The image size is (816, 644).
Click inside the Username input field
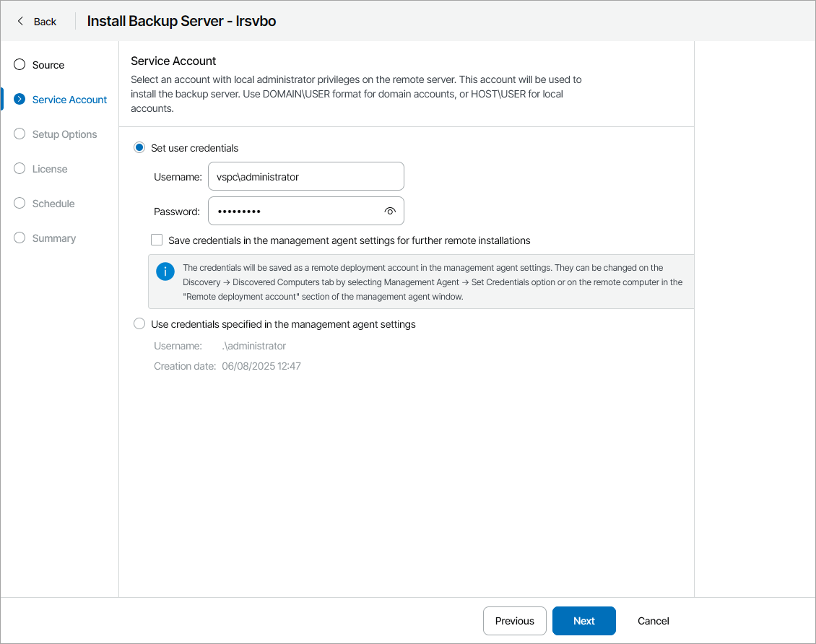[305, 176]
